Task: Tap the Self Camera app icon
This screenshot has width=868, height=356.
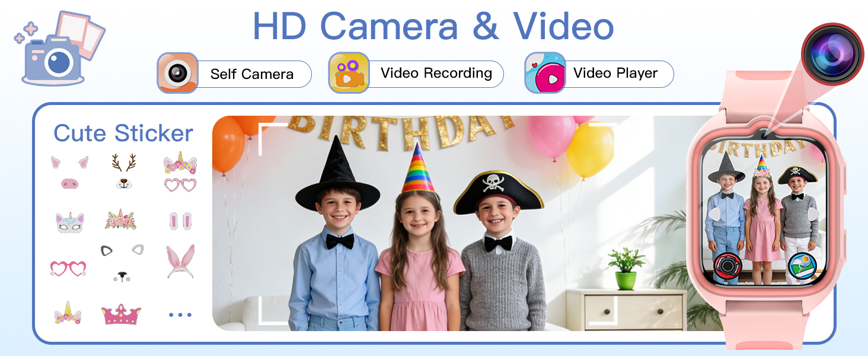Action: tap(177, 73)
